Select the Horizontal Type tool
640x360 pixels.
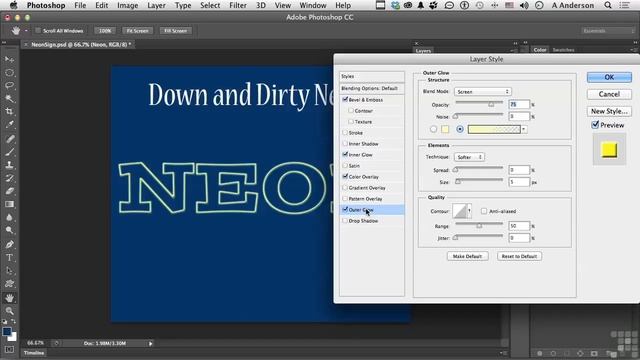(9, 258)
